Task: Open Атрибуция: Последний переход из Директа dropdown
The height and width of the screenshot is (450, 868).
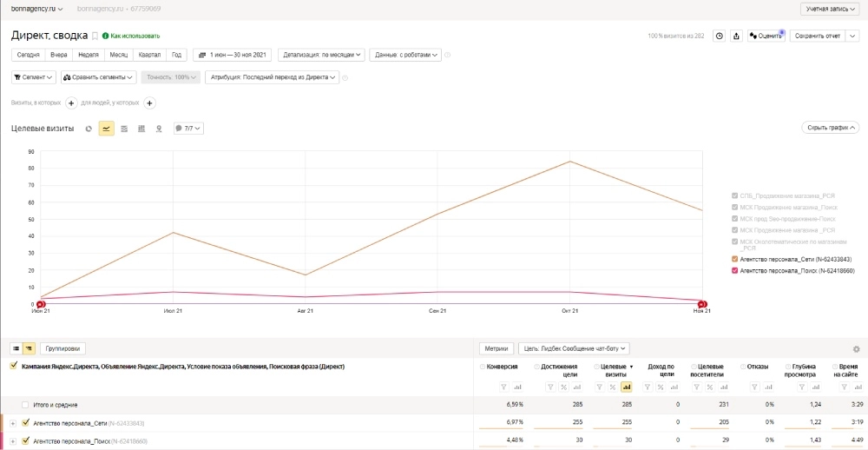Action: (272, 77)
